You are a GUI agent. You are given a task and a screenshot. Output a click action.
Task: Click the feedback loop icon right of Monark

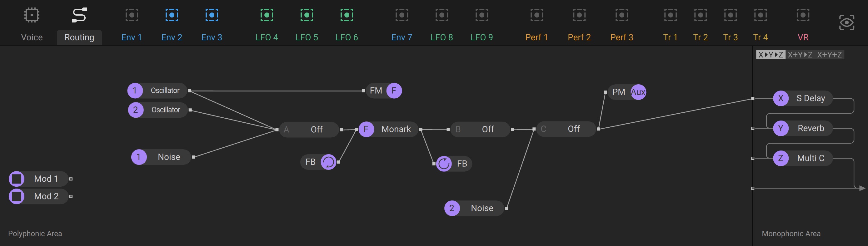coord(444,164)
